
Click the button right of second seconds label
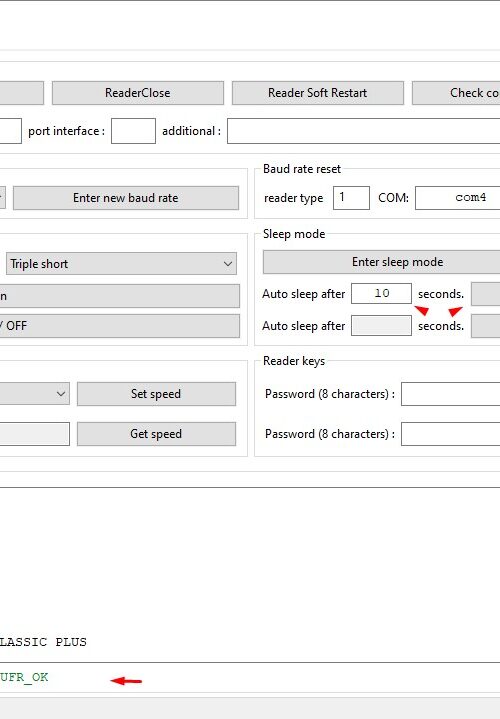(486, 326)
